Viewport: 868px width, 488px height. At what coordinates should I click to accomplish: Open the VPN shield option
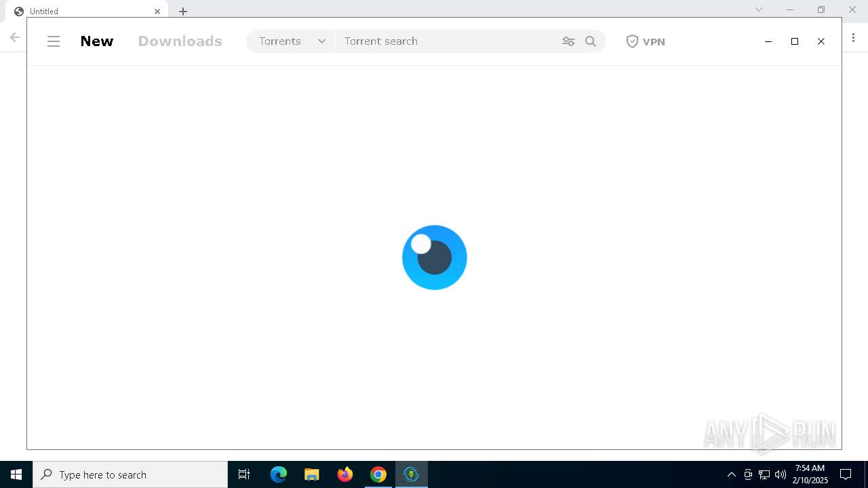645,41
